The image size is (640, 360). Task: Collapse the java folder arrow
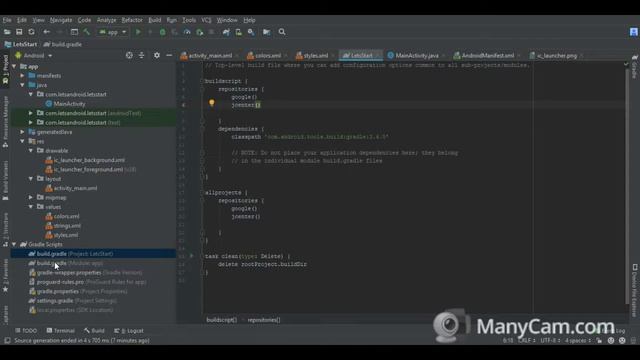(22, 85)
